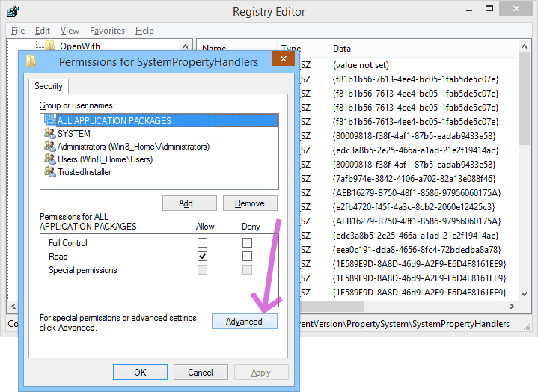Click the tree pane scroll up arrow
The image size is (538, 392).
185,46
